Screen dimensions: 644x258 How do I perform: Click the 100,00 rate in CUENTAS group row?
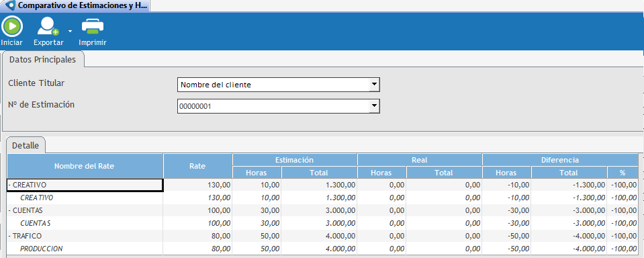click(220, 211)
